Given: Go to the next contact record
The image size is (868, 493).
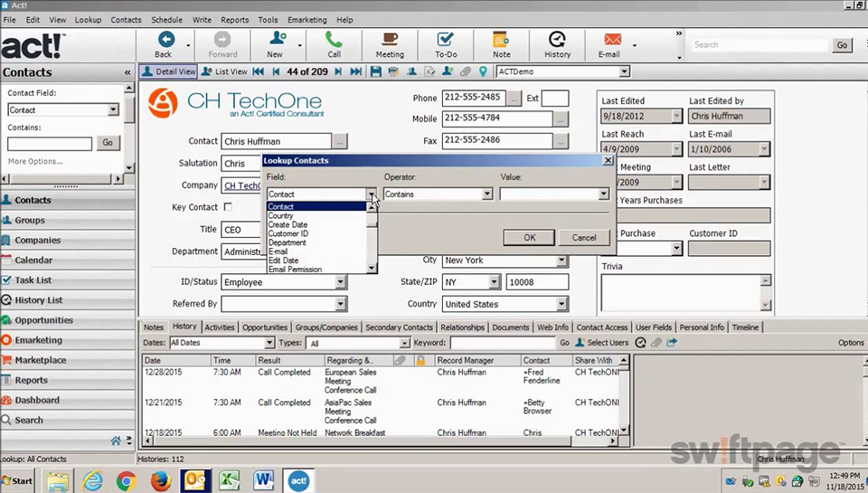Looking at the screenshot, I should pos(338,71).
